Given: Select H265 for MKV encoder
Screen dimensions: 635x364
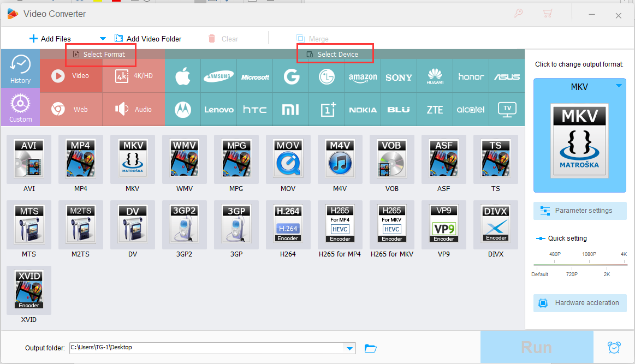Looking at the screenshot, I should pyautogui.click(x=391, y=225).
